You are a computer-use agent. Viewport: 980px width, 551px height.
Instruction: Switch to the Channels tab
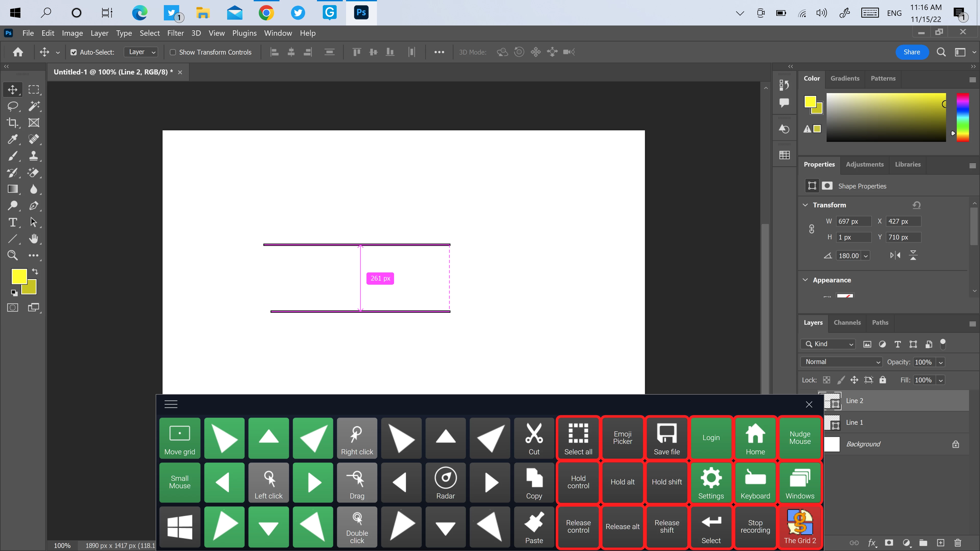click(x=847, y=322)
